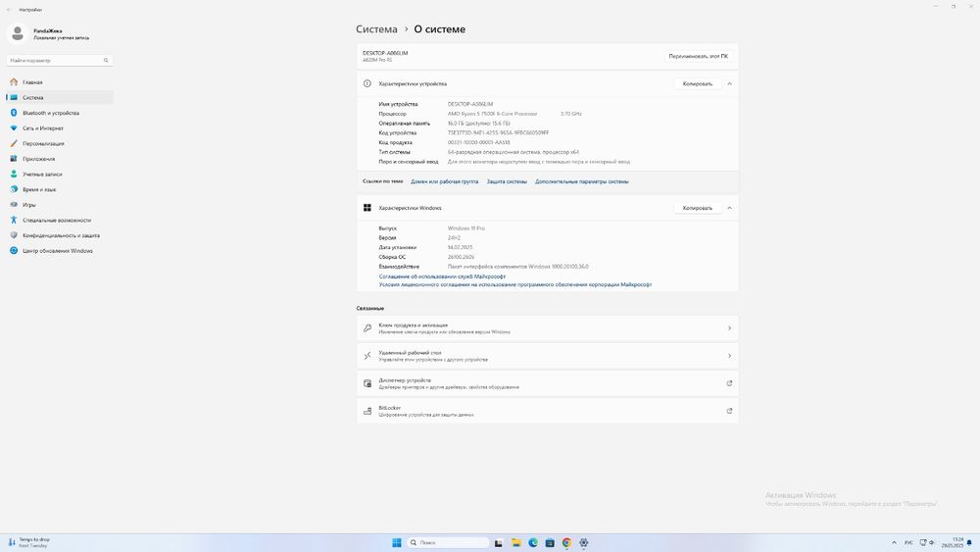Show hidden tray icons via the chevron

tap(894, 542)
